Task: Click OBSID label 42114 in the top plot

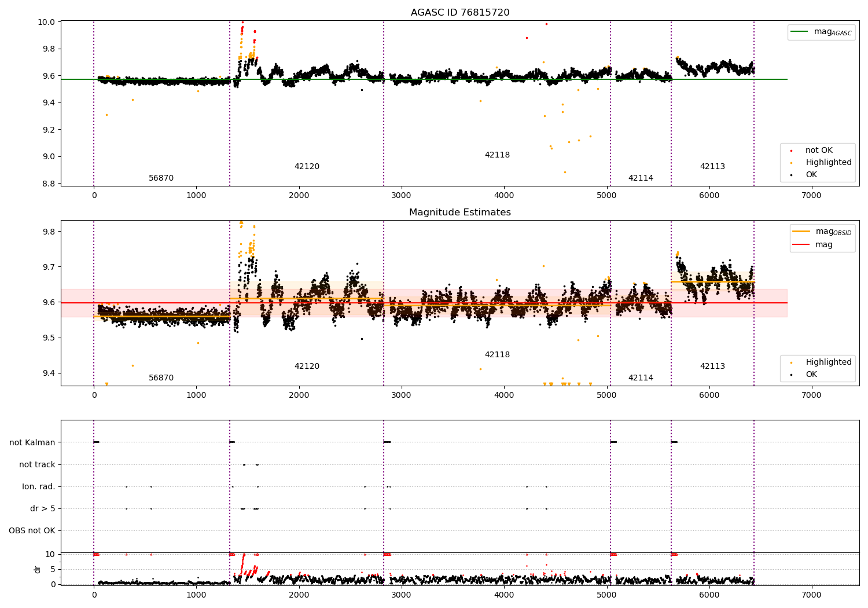Action: click(641, 178)
